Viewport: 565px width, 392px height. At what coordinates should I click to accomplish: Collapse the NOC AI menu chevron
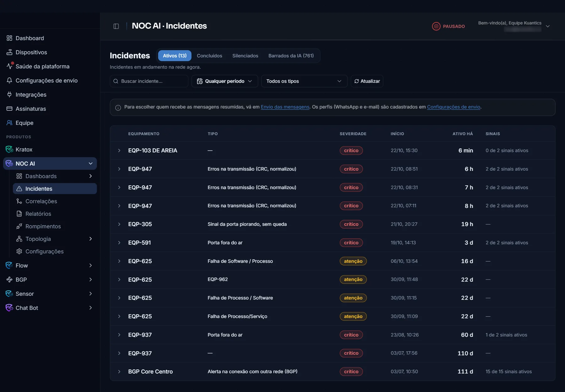(x=90, y=163)
